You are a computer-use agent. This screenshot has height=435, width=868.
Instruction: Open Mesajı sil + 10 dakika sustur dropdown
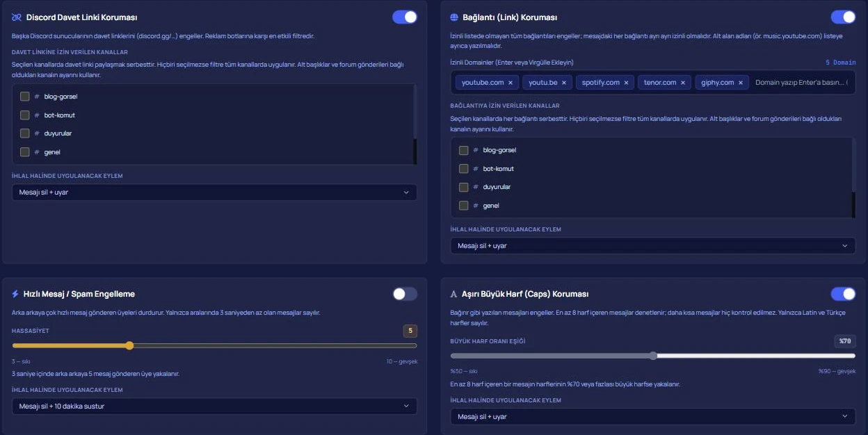(214, 406)
